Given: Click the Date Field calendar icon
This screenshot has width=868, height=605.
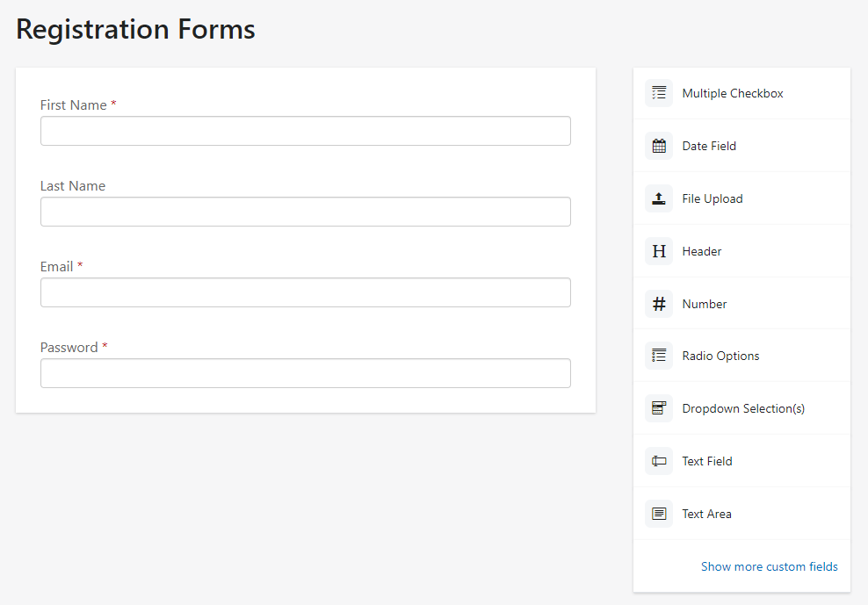Looking at the screenshot, I should pyautogui.click(x=659, y=146).
